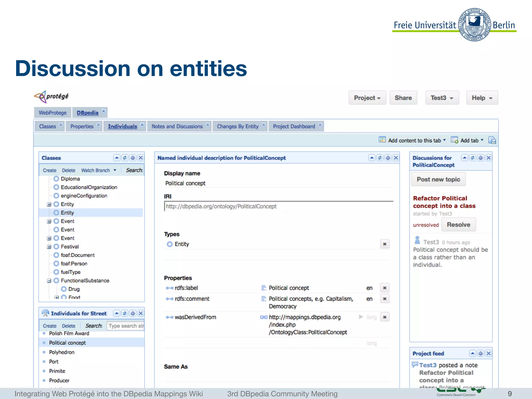Click the Test3 link in Project feed
The width and height of the screenshot is (532, 399).
(428, 365)
